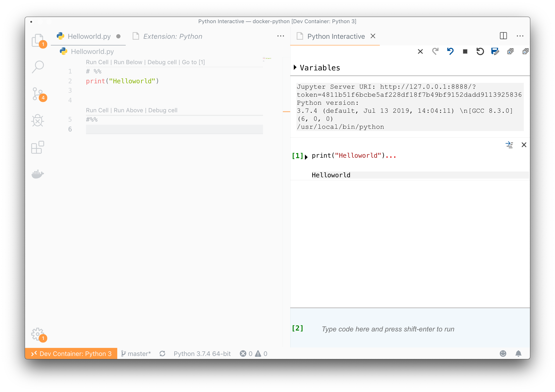Expand all cell inputs icon
The image size is (555, 392).
pos(510,51)
